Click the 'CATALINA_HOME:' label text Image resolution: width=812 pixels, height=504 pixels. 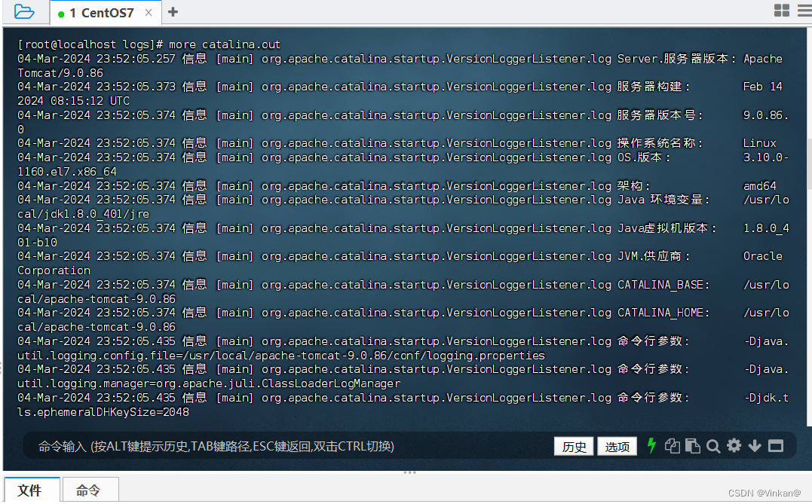pyautogui.click(x=663, y=313)
